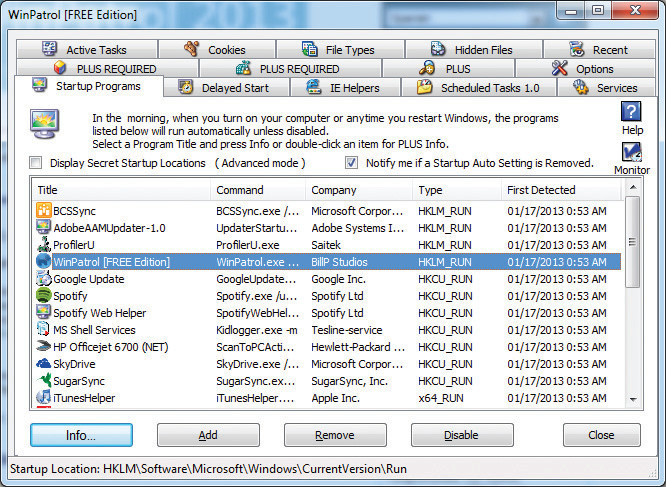The width and height of the screenshot is (666, 487).
Task: Enable Display Secret Startup Locations checkbox
Action: [x=37, y=163]
